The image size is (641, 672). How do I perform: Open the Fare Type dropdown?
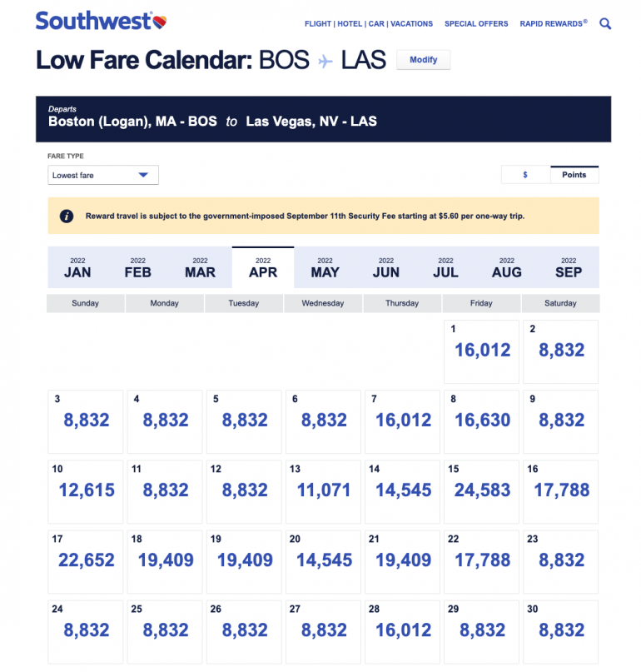pos(102,176)
